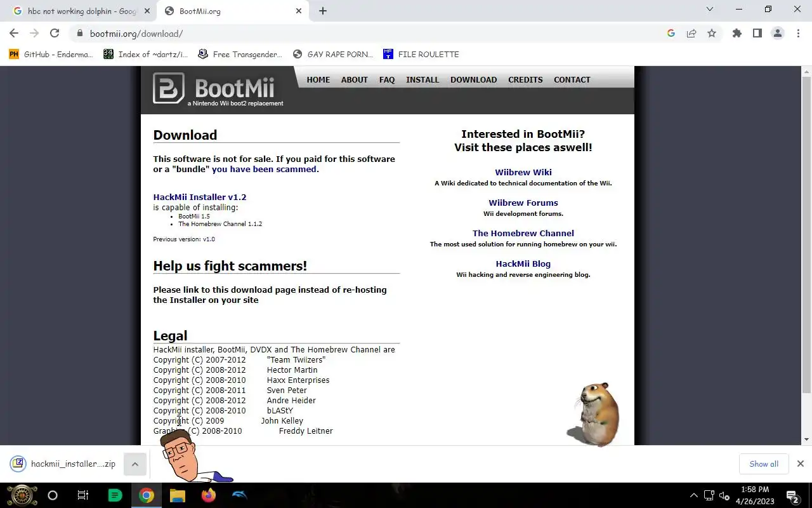812x508 pixels.
Task: Open File Explorer on taskbar
Action: (177, 495)
